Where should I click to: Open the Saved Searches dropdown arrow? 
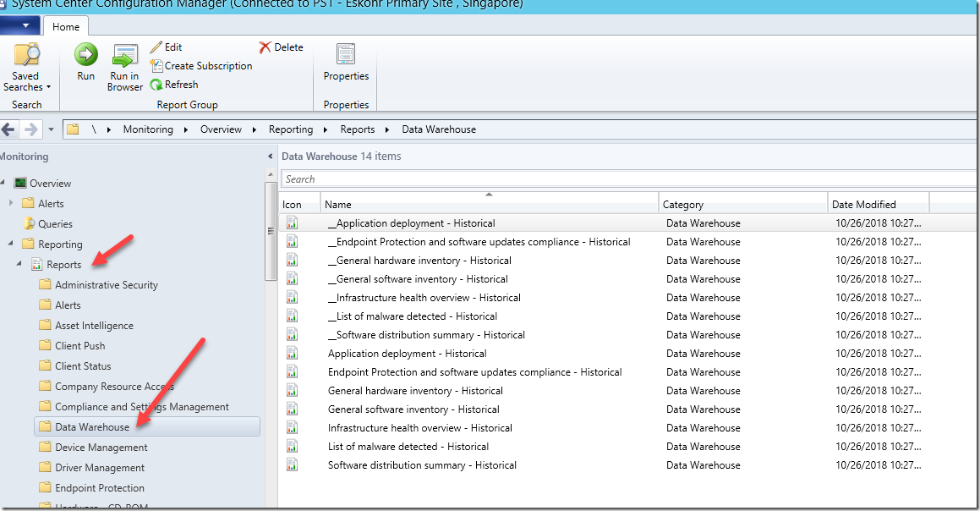[48, 88]
